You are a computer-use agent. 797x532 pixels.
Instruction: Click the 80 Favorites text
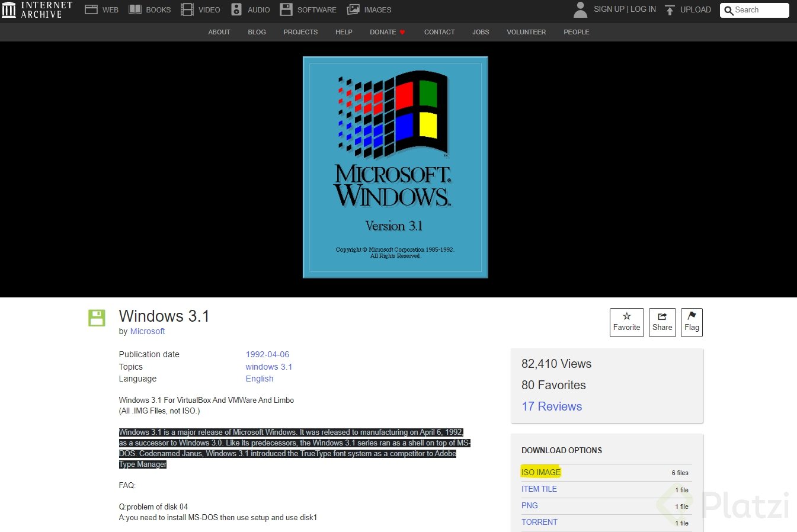click(553, 385)
